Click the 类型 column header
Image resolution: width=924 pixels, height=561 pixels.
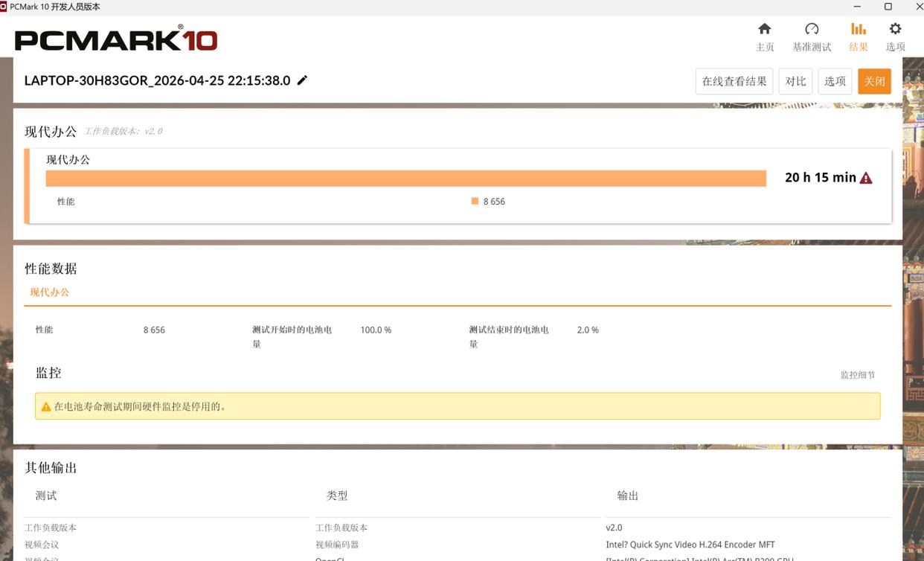coord(337,496)
